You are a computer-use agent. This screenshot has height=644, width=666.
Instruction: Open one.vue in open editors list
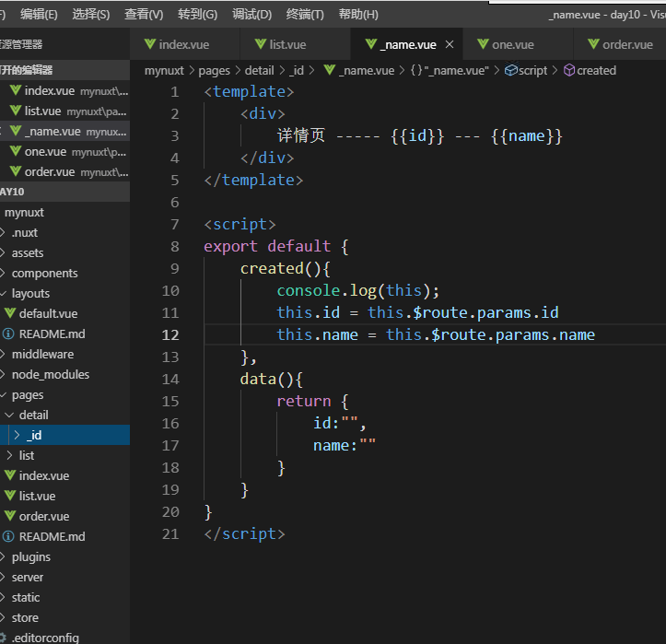click(65, 152)
